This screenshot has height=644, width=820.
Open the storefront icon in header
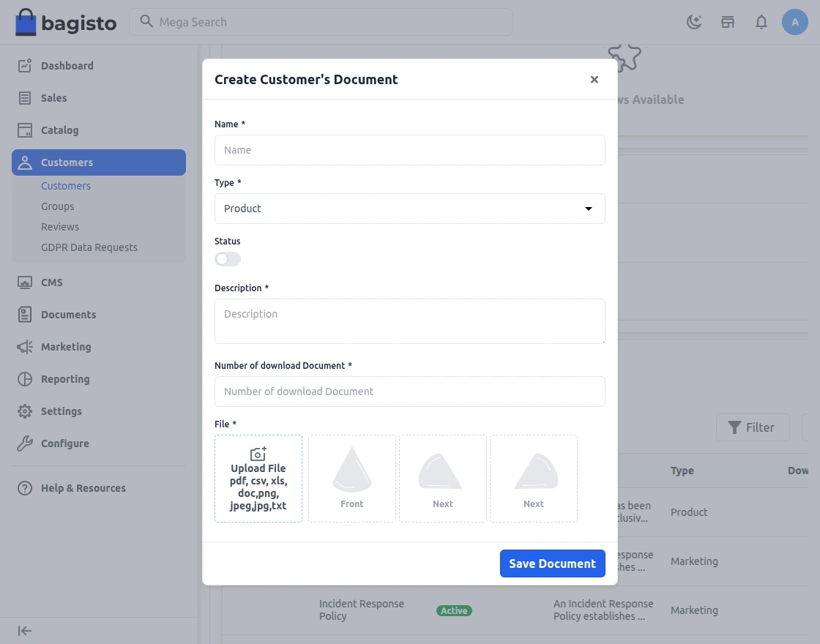pos(728,22)
